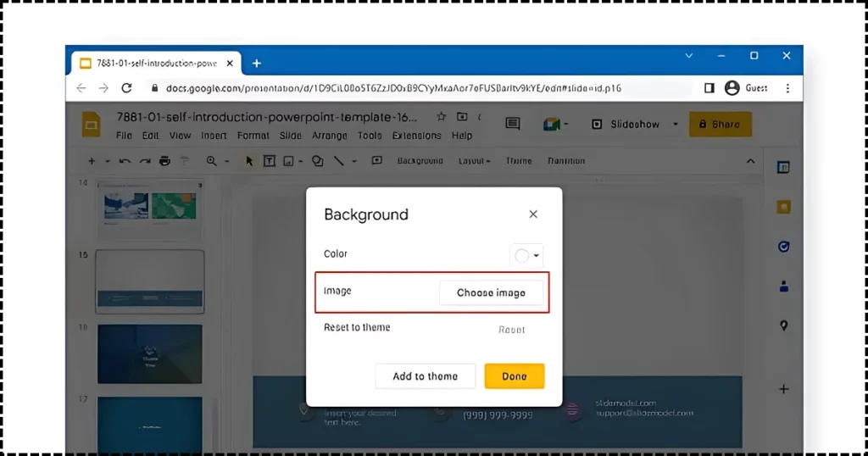Click Background in the toolbar
Viewport: 868px width, 456px height.
point(420,161)
